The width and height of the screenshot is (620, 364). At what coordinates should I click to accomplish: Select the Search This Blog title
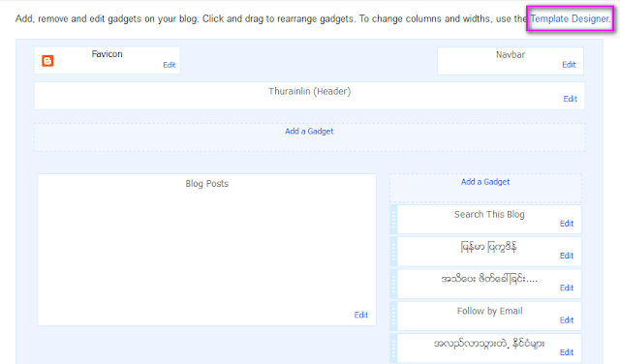coord(489,214)
